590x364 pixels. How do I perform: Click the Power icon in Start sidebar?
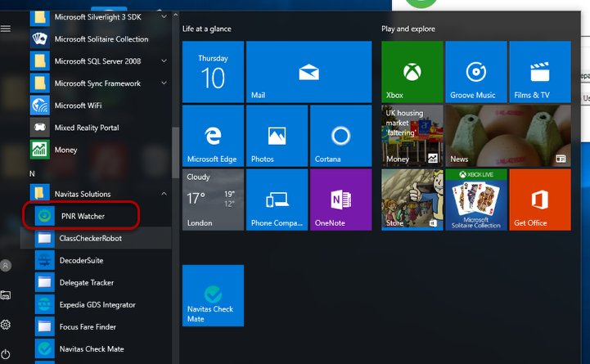click(6, 354)
